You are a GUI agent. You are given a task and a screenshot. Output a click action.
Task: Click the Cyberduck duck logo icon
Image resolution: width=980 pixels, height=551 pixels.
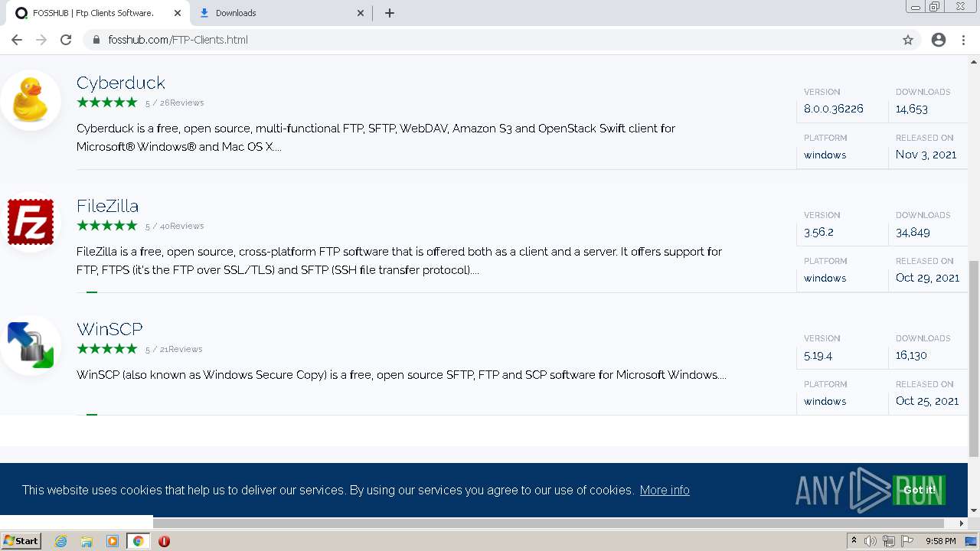click(x=31, y=99)
